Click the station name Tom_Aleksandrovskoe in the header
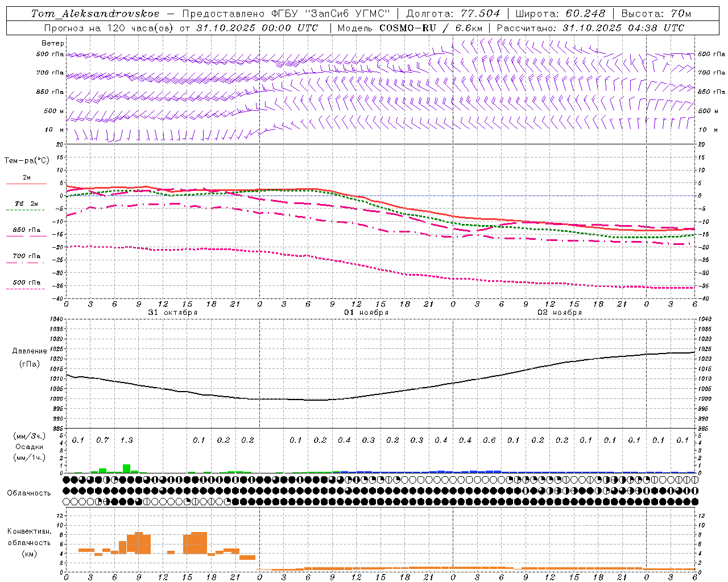Viewport: 728px width, 582px height. click(x=96, y=14)
